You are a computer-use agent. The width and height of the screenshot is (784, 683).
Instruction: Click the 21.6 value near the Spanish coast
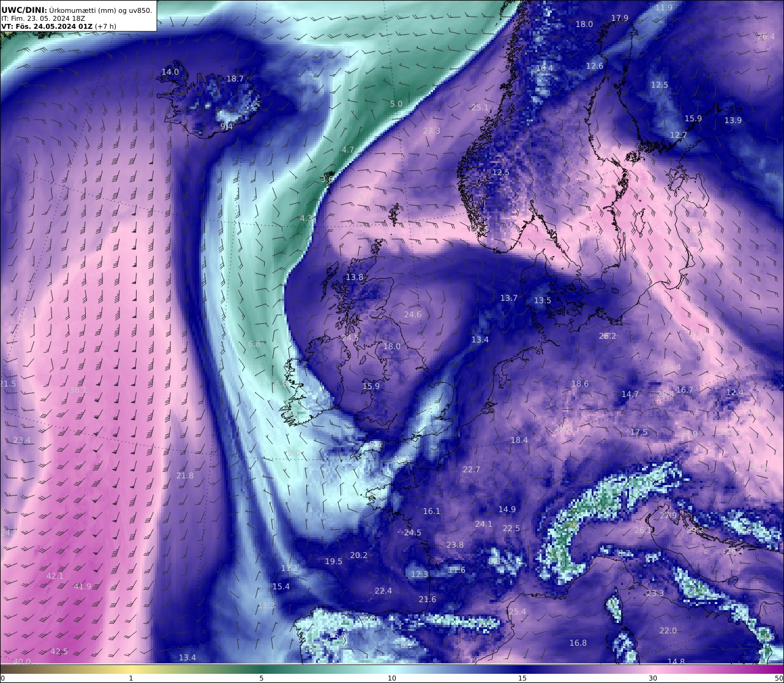point(428,599)
